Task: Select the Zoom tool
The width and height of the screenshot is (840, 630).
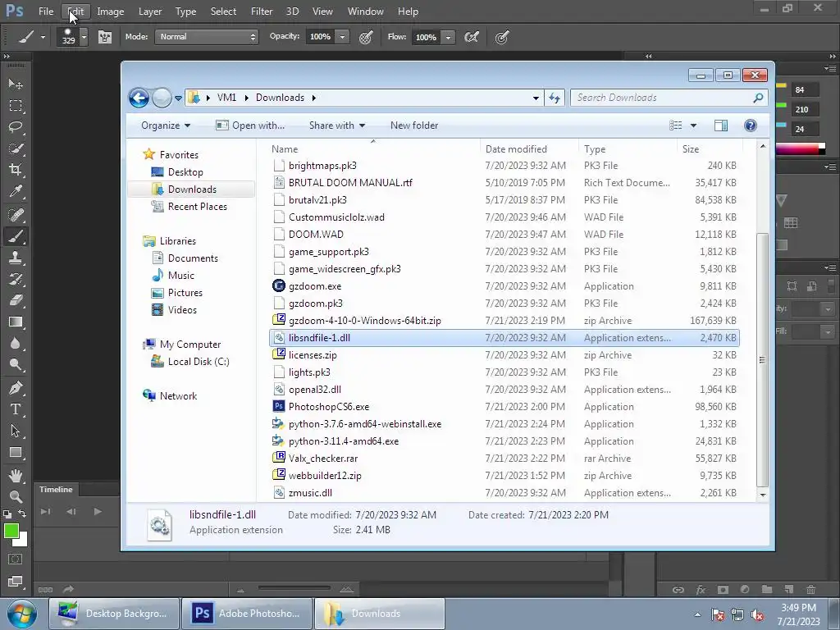Action: (x=16, y=496)
